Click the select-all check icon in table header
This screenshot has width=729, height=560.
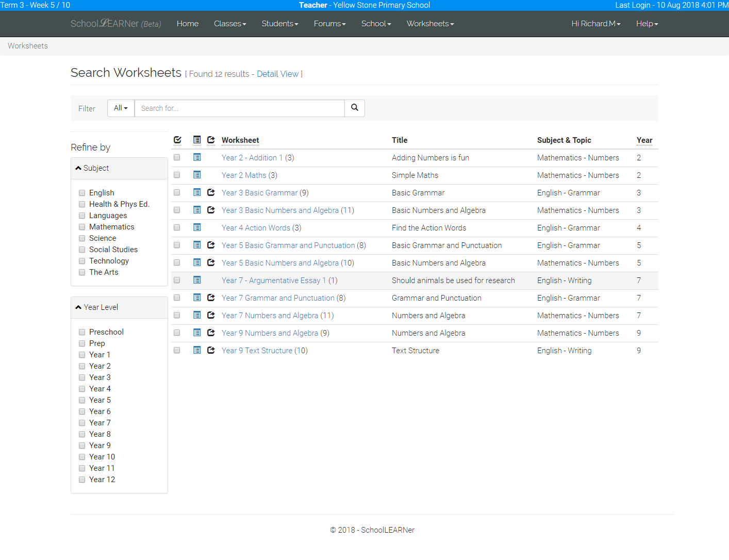point(177,140)
